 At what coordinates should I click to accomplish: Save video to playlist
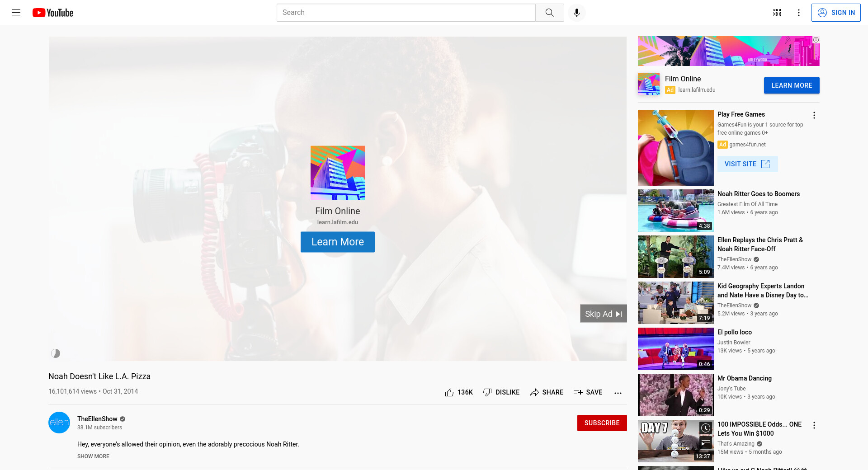[x=588, y=392]
